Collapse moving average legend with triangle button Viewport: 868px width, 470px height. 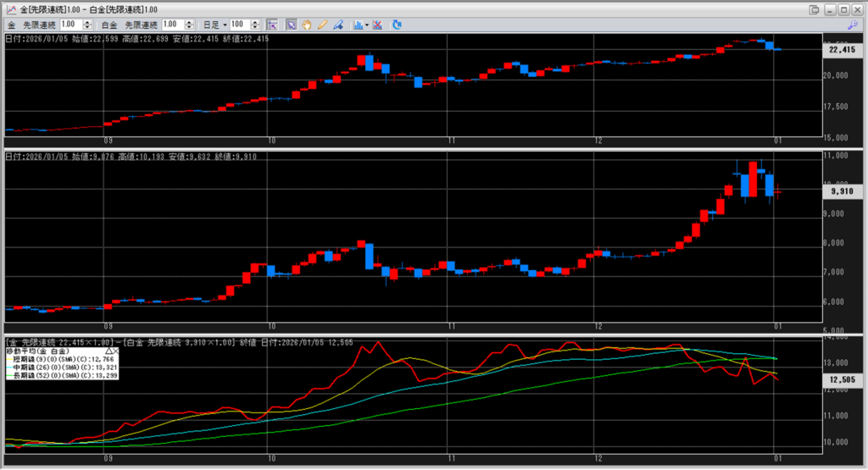[x=108, y=350]
